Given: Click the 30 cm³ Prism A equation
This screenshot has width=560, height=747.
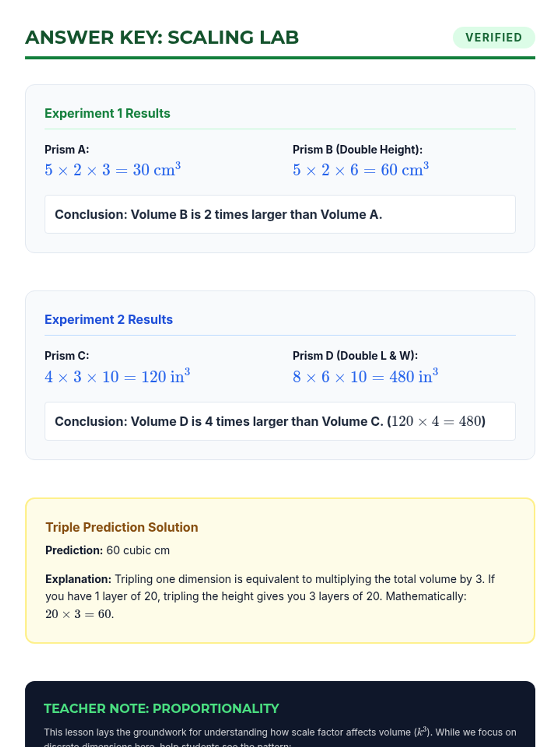Looking at the screenshot, I should (x=112, y=170).
